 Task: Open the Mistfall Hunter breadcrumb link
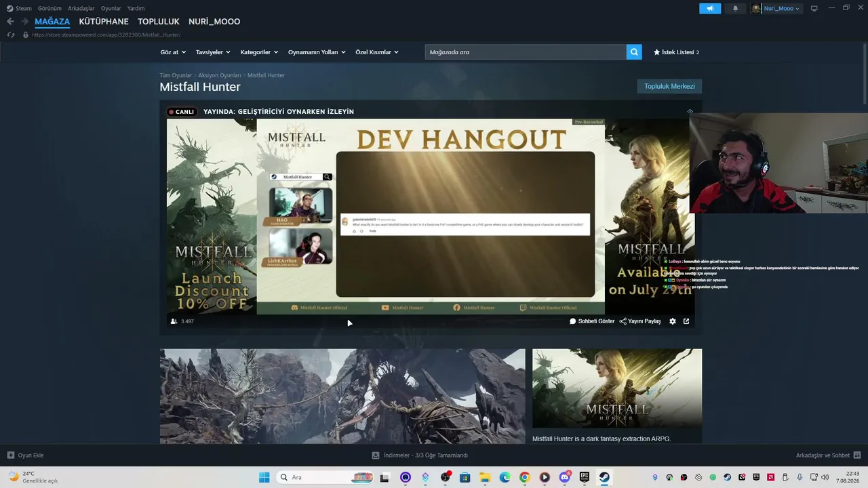point(266,75)
